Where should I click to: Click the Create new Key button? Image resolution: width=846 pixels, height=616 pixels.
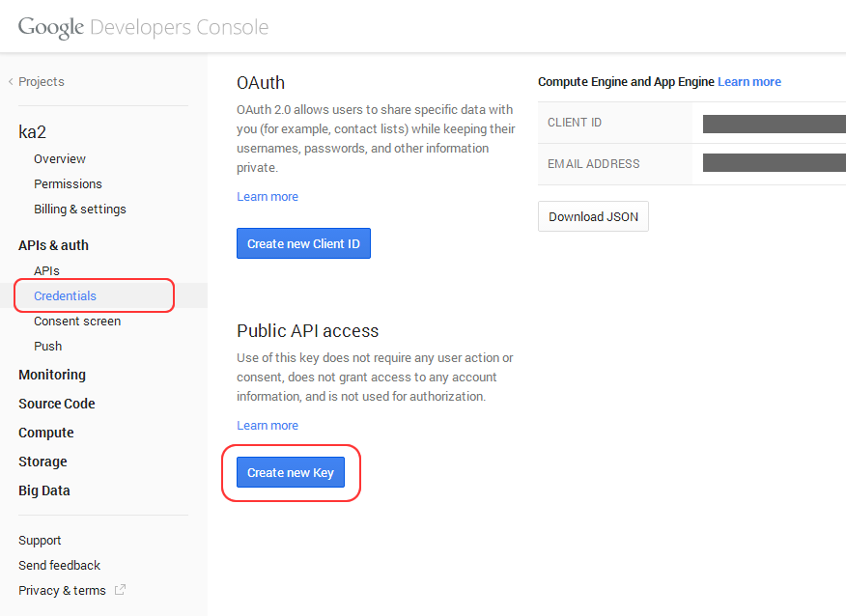(291, 472)
